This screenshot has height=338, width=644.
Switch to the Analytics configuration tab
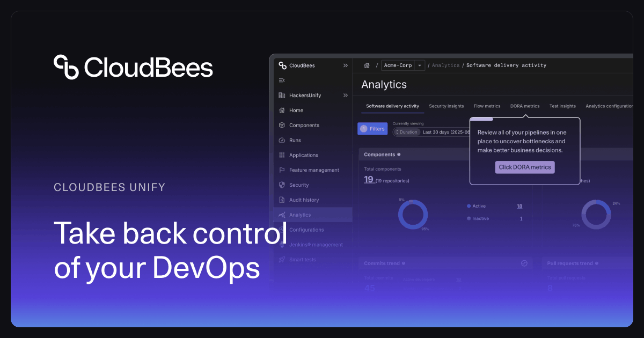[x=610, y=106]
